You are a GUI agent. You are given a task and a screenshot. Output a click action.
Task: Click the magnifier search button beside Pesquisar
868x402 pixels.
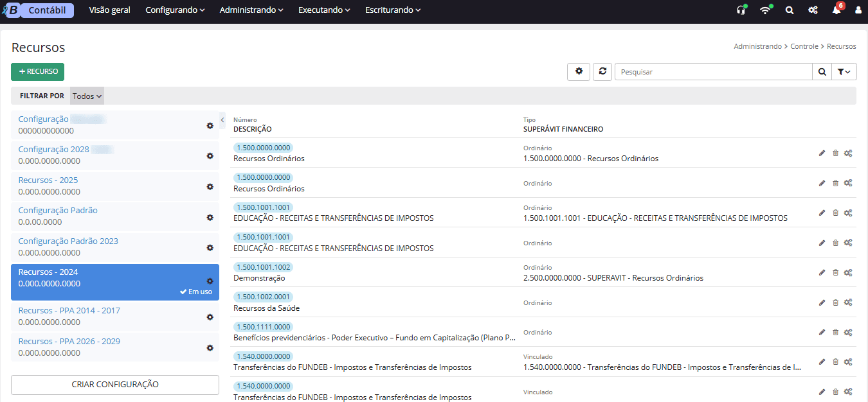(x=822, y=72)
